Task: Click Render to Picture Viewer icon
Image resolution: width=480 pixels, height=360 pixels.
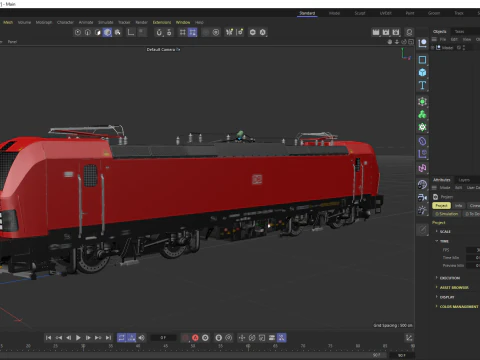Action: click(386, 32)
